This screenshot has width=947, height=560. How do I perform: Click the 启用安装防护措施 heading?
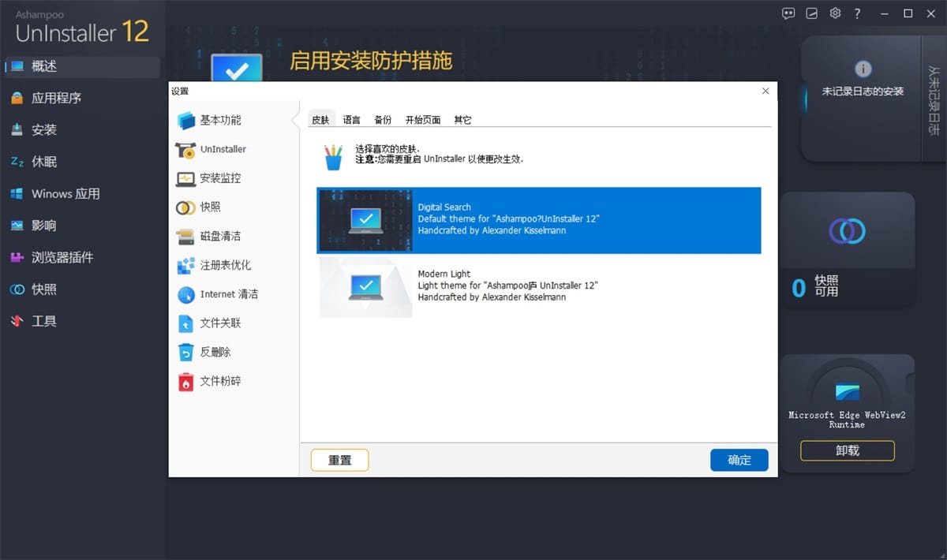371,62
